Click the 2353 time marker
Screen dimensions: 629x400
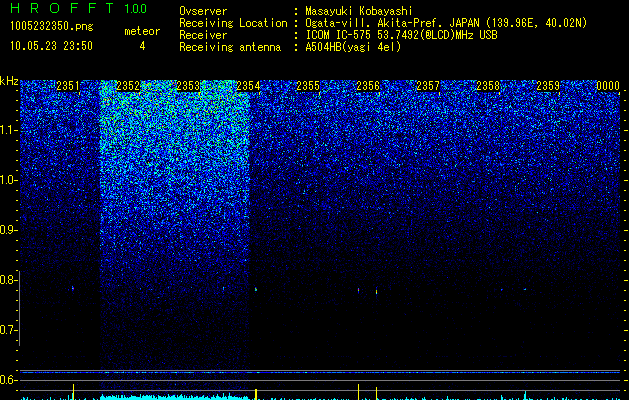pos(188,86)
